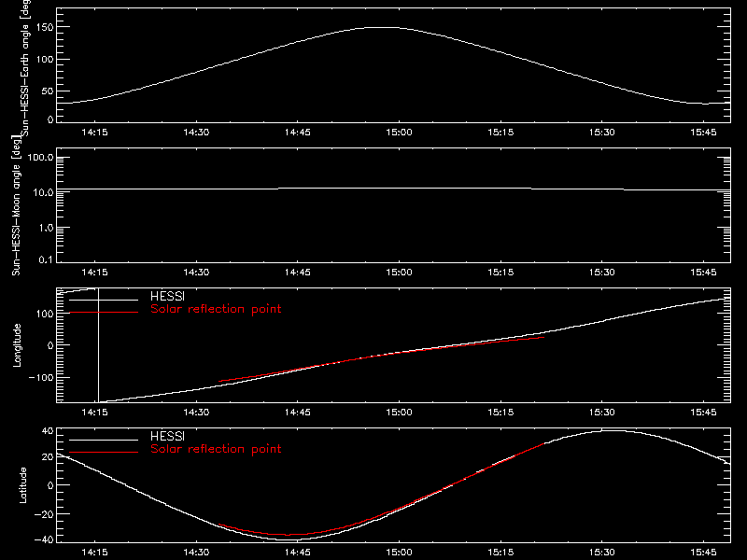The image size is (747, 560).
Task: Click the 10.0 tick on Moon angle axis
Action: coord(43,192)
